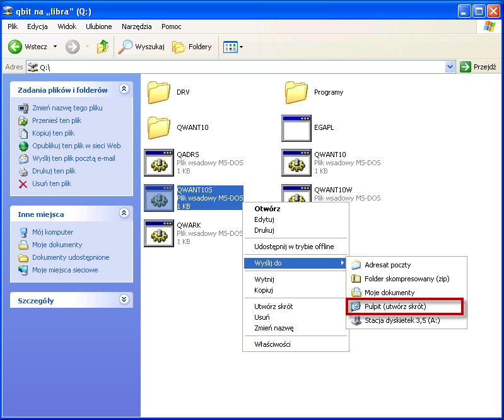Open Mój komputer from Inne miejsca
Image resolution: width=504 pixels, height=420 pixels.
coord(53,232)
